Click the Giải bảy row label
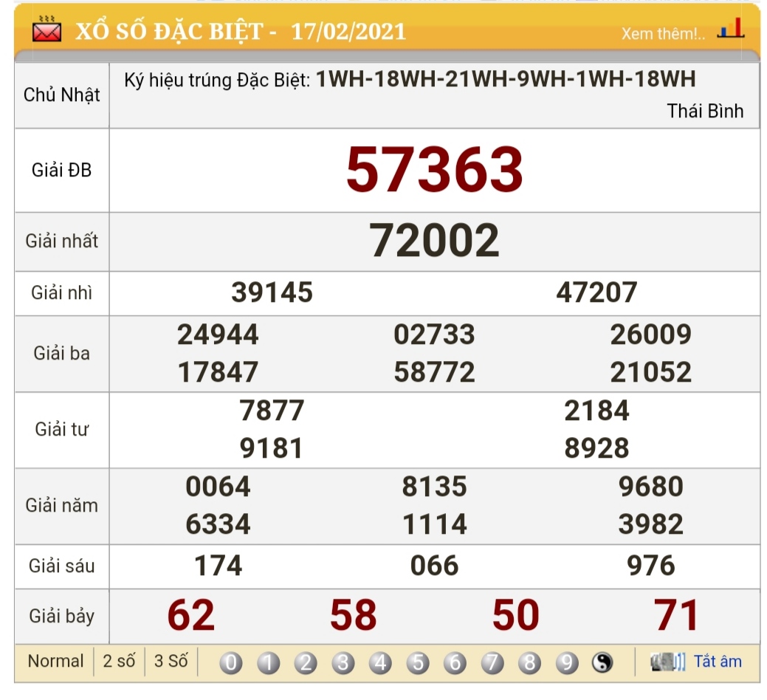Image resolution: width=767 pixels, height=700 pixels. tap(61, 617)
